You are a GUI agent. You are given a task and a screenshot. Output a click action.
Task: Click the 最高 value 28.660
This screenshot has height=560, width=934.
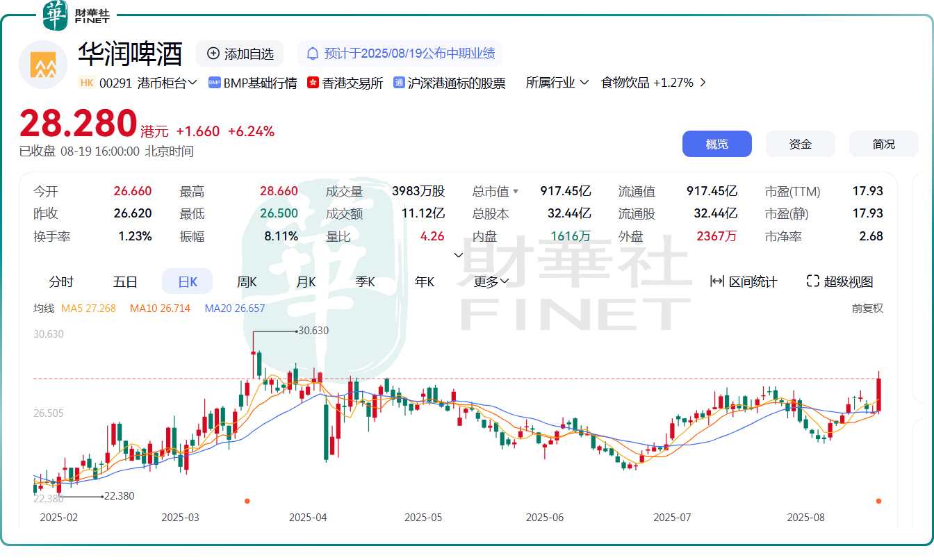click(x=279, y=191)
